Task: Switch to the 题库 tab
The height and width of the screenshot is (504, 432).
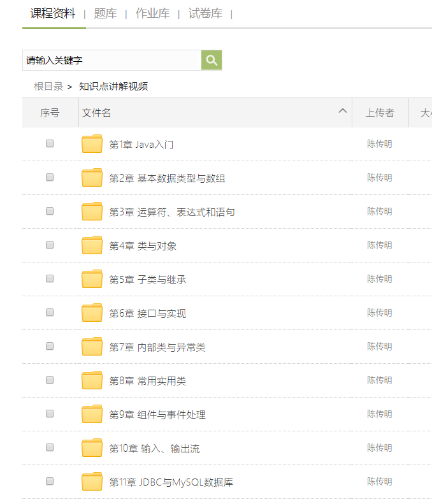Action: coord(105,13)
